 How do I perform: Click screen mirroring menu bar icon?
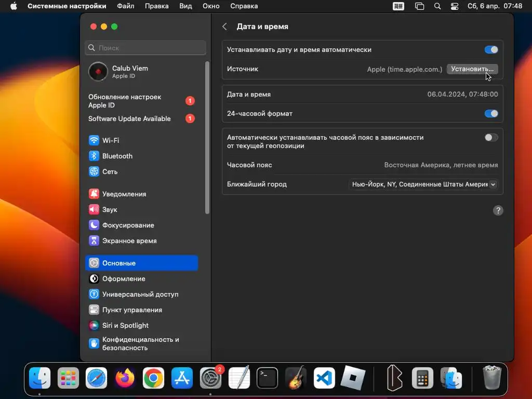[x=419, y=6]
